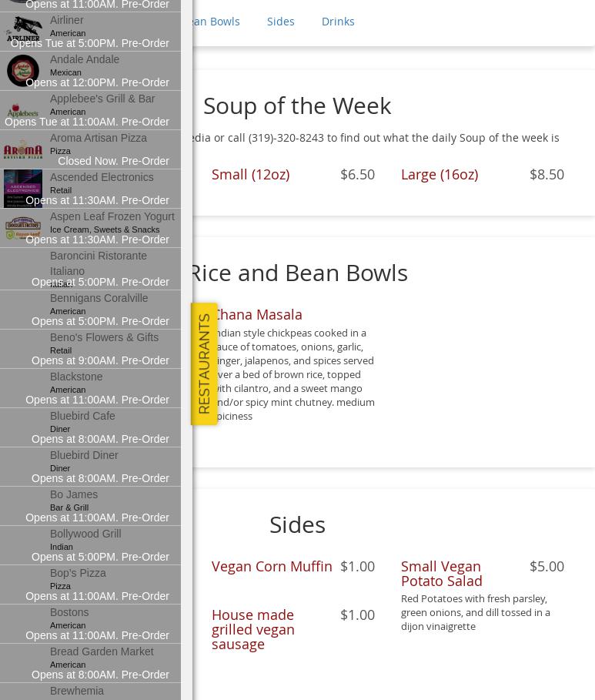Collapse the yellow Restaurants side panel tab
The height and width of the screenshot is (700, 595).
pyautogui.click(x=204, y=363)
